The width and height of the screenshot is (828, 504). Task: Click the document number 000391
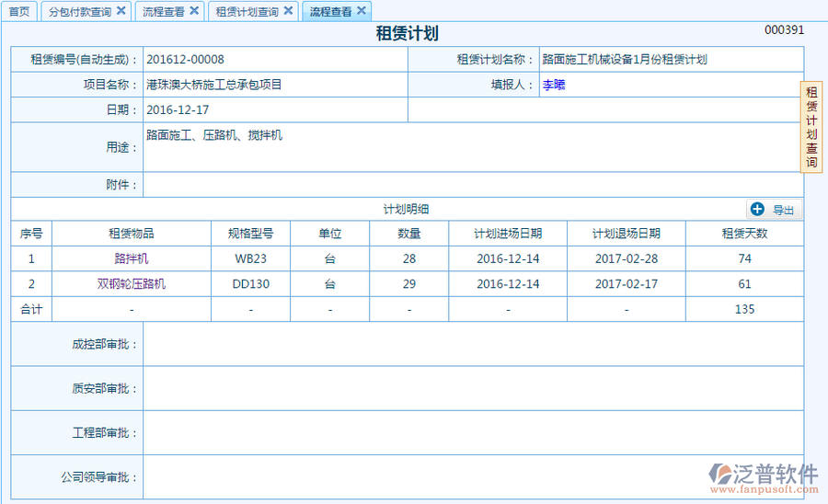(784, 30)
